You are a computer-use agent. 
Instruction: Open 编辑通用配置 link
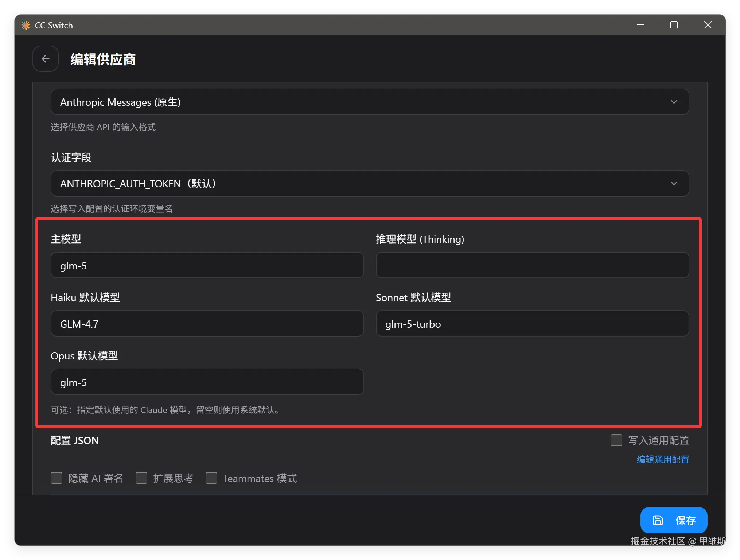663,459
